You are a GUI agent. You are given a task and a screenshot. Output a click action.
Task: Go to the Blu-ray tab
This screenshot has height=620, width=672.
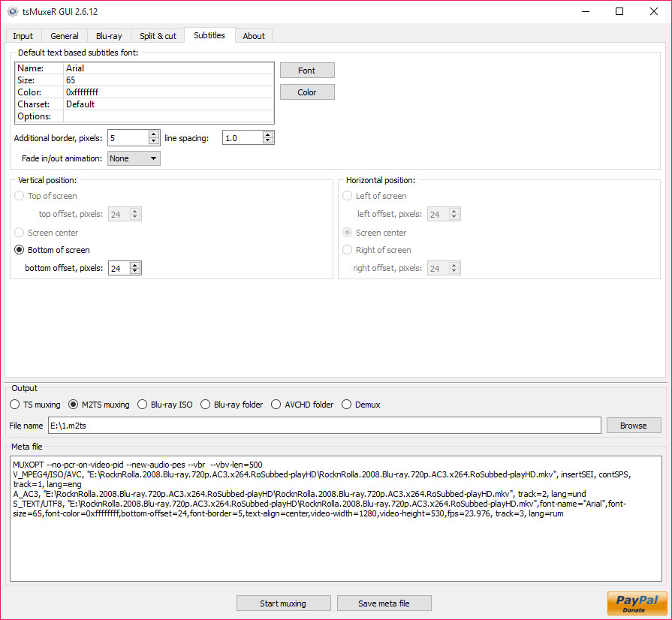[109, 36]
